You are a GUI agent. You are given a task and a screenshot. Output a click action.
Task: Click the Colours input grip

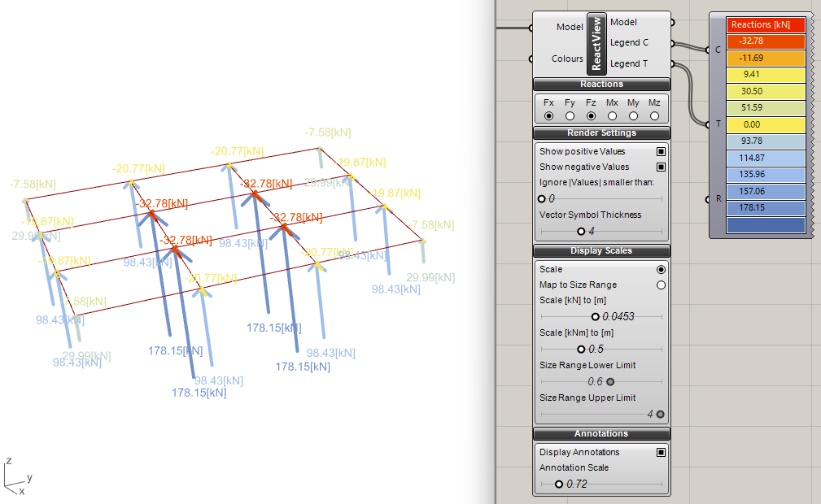click(x=531, y=59)
